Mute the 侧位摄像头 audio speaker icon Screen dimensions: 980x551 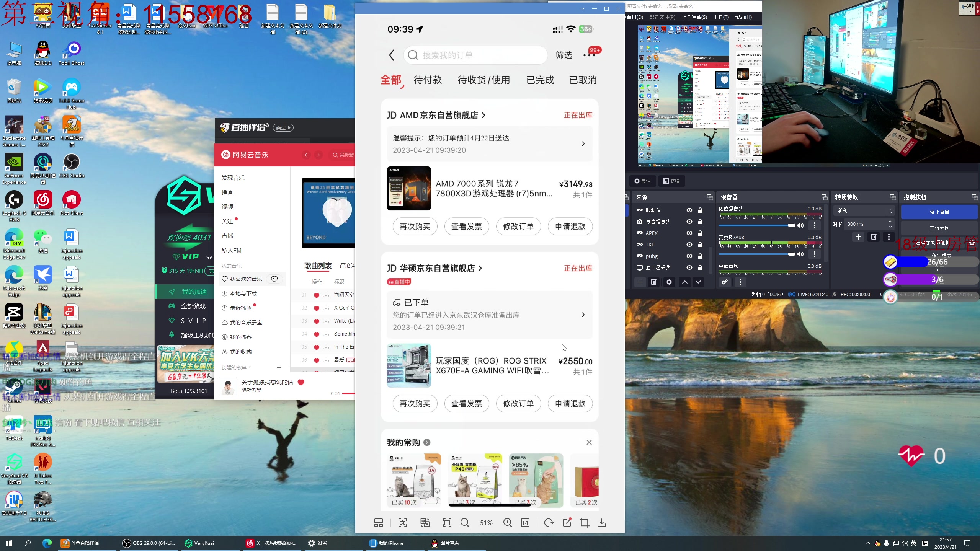click(800, 225)
